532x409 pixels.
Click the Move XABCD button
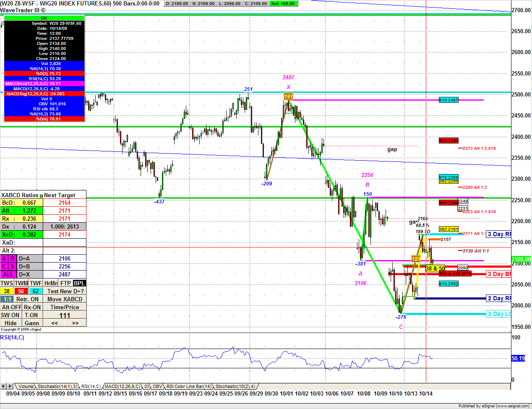pyautogui.click(x=65, y=299)
